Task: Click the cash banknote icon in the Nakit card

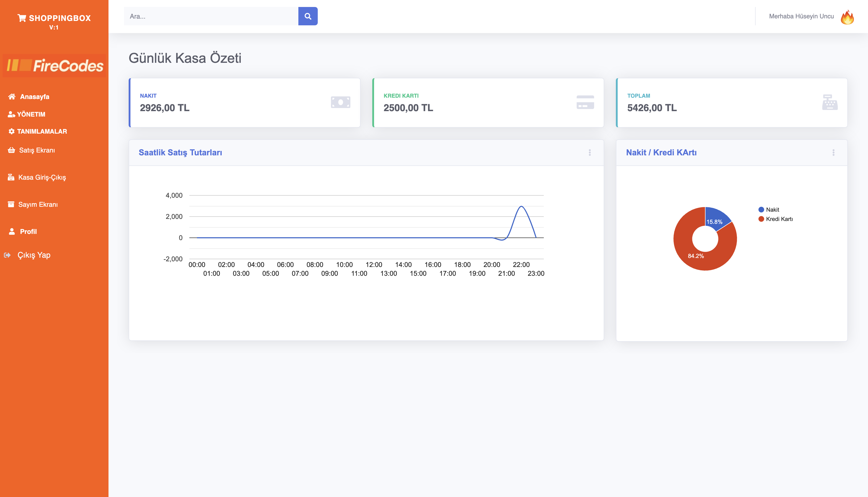Action: pos(340,102)
